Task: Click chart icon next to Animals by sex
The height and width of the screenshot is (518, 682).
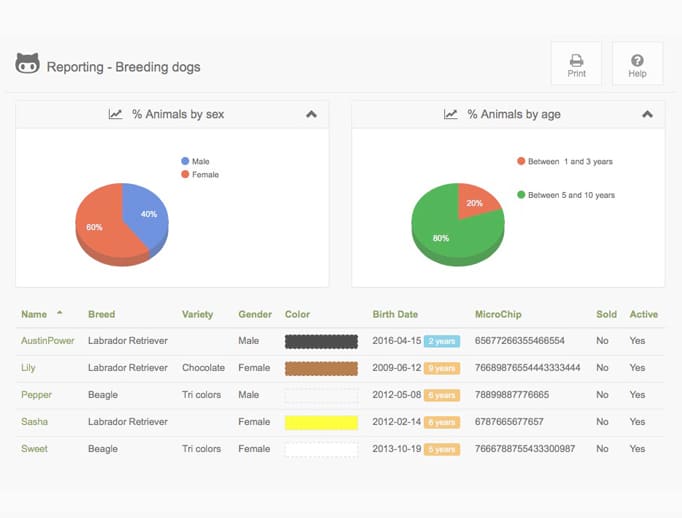Action: (x=115, y=114)
